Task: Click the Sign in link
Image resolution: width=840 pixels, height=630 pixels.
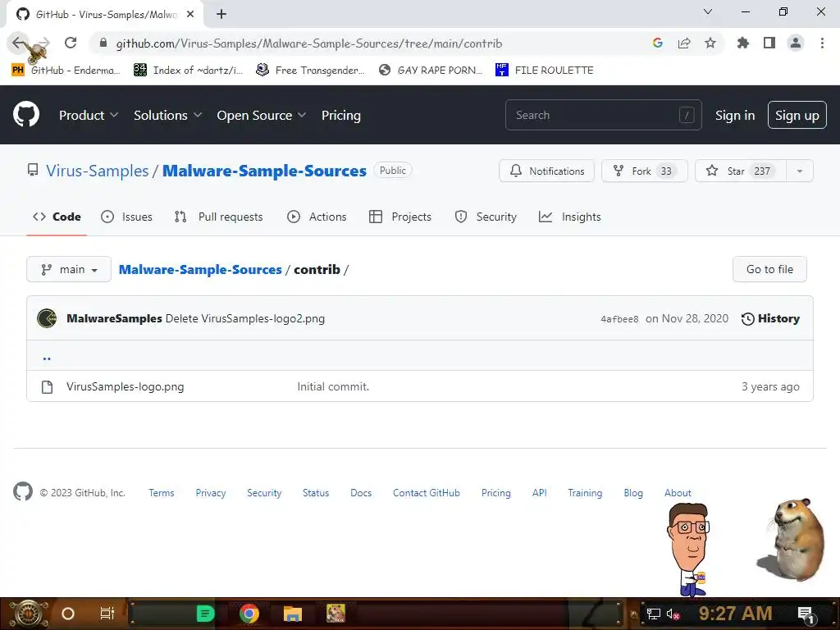Action: 734,115
